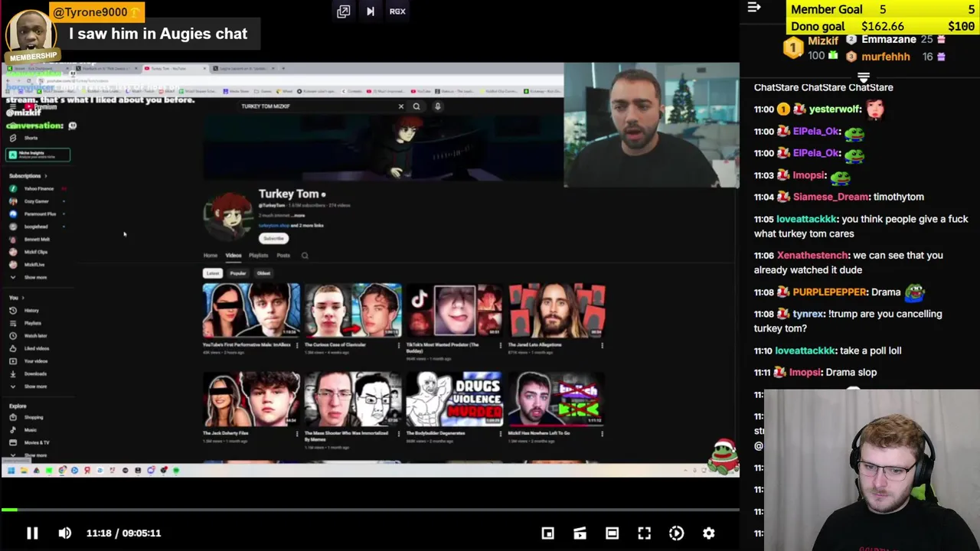Select the Oldest sort chip

coord(263,273)
